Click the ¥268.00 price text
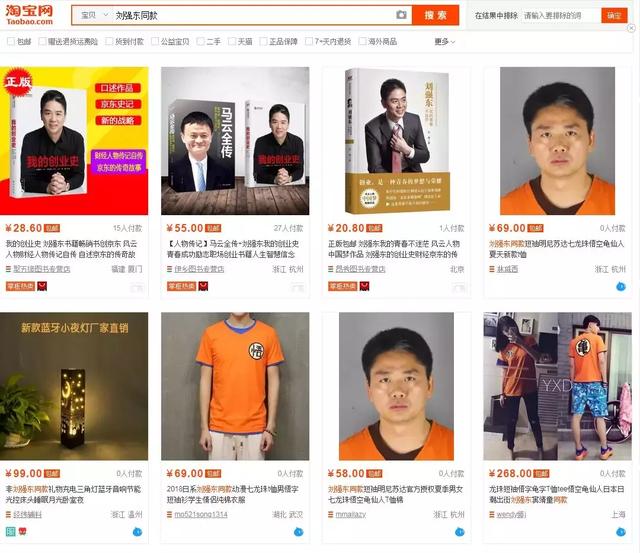Viewport: 640px width, 553px height. pyautogui.click(x=510, y=474)
